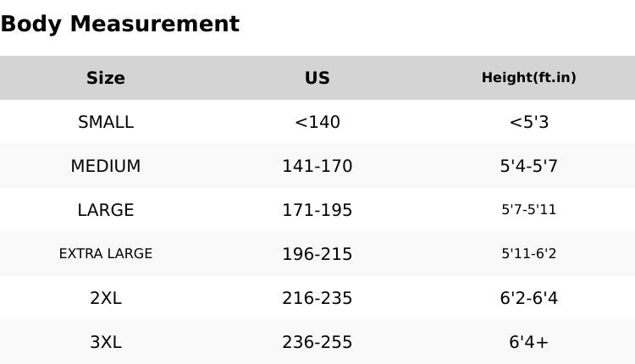Viewport: 635px width, 364px height.
Task: Select the LARGE size cell
Action: point(106,210)
